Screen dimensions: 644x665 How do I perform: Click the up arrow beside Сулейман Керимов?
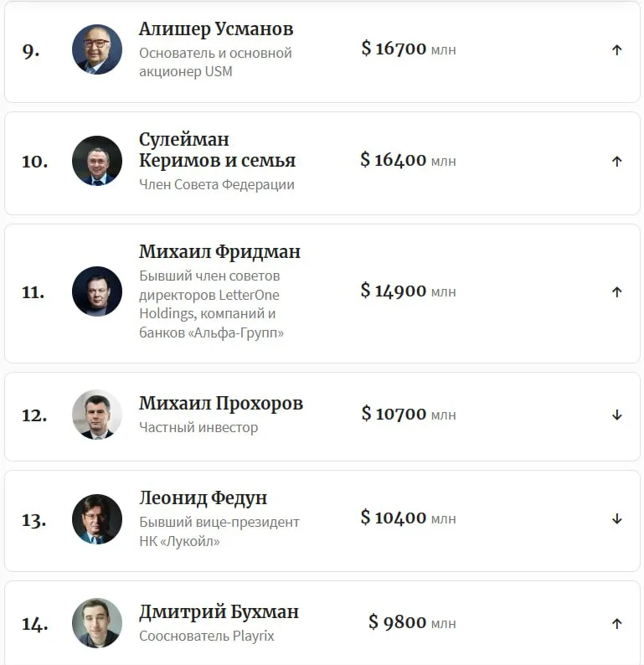[x=616, y=162]
